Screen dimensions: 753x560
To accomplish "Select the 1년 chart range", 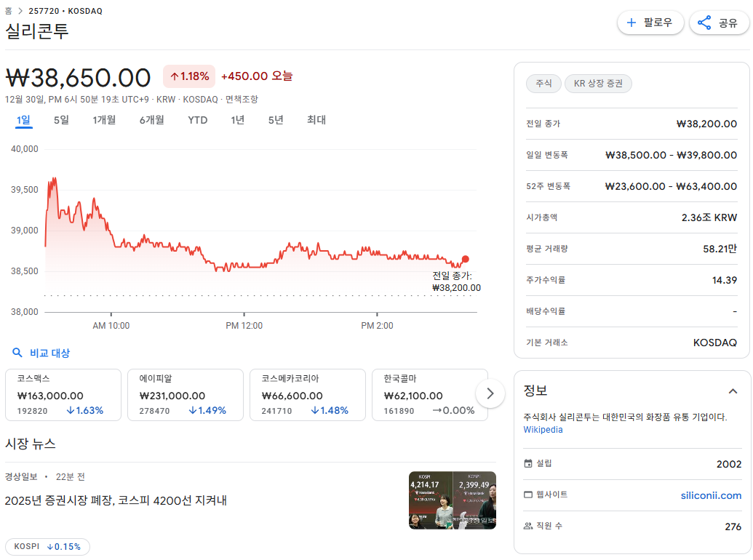I will 237,120.
